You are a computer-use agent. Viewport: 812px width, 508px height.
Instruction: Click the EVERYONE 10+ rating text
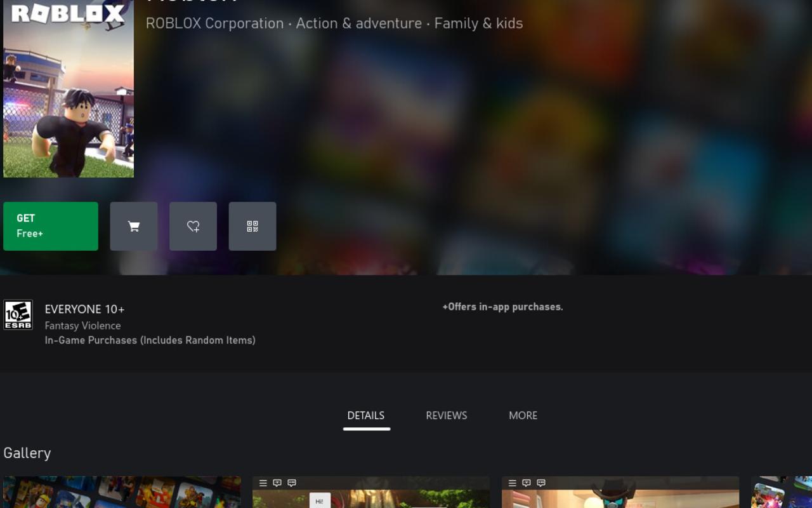coord(85,309)
